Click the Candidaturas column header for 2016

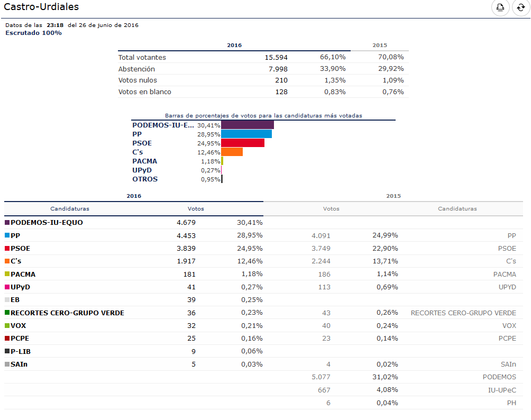(x=70, y=208)
